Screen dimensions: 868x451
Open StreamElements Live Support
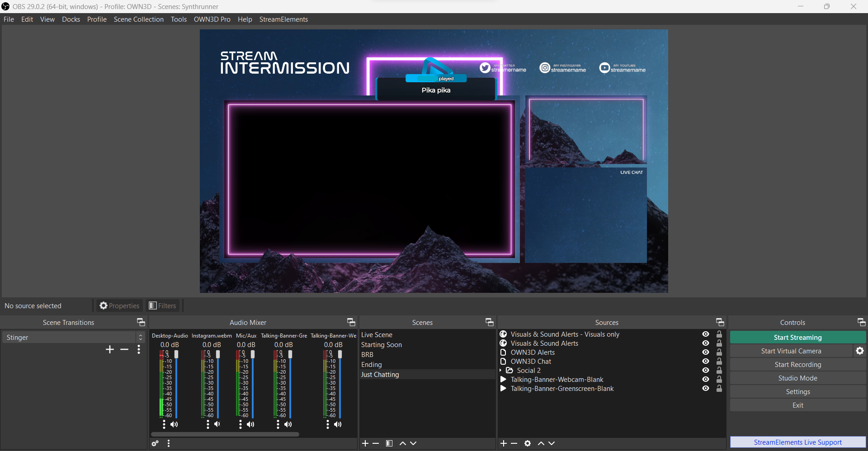(797, 442)
